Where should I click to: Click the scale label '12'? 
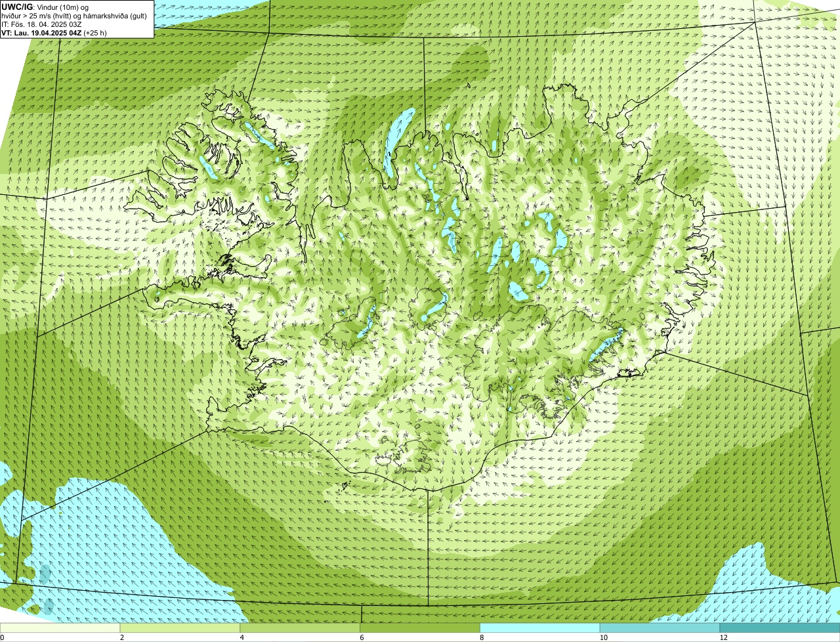pyautogui.click(x=723, y=637)
